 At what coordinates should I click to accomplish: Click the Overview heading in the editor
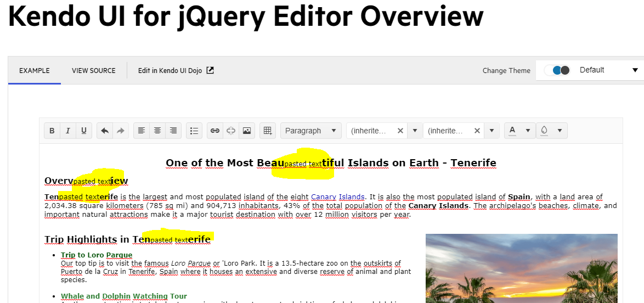pos(86,181)
